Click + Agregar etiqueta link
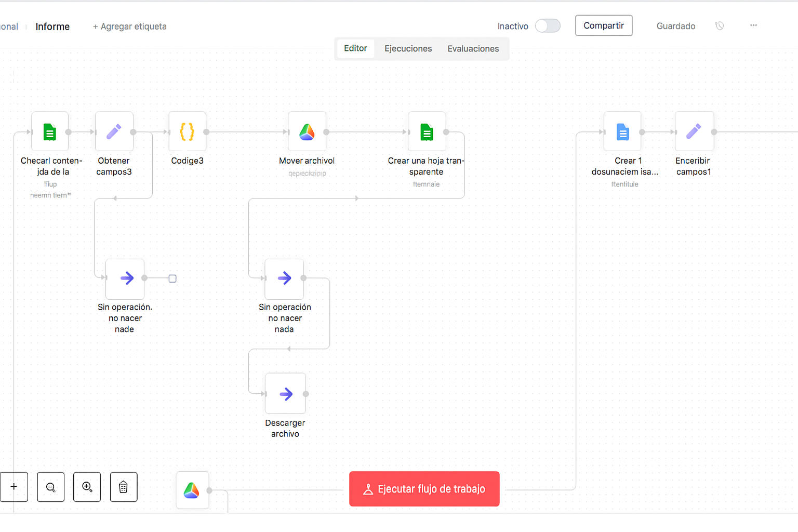This screenshot has height=532, width=798. click(x=129, y=26)
